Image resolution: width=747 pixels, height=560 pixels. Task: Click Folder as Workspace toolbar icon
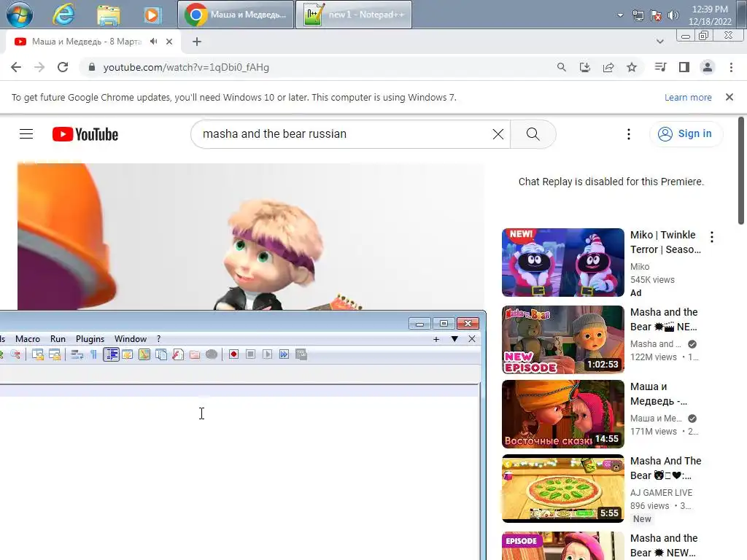coord(195,354)
